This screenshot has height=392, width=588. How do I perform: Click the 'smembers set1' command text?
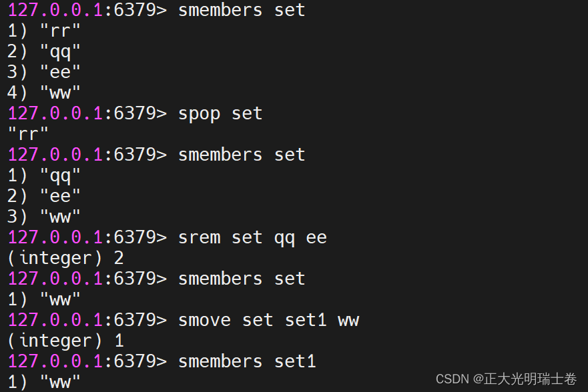coord(246,361)
